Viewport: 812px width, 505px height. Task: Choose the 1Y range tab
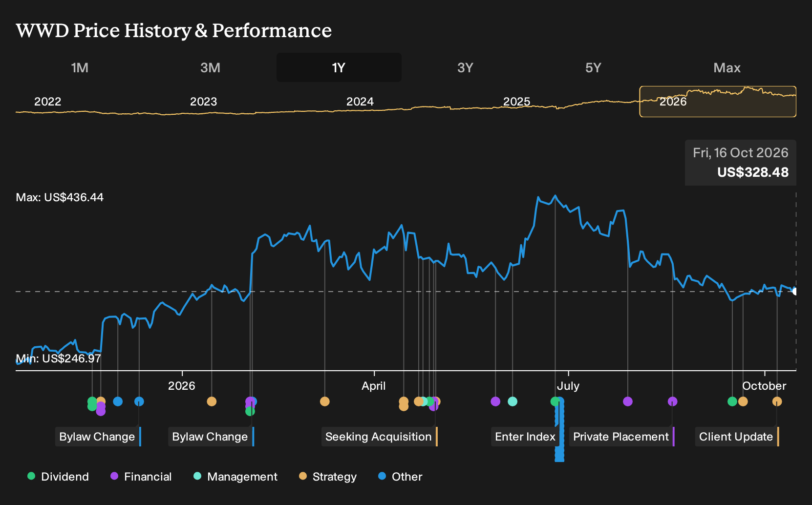point(339,67)
